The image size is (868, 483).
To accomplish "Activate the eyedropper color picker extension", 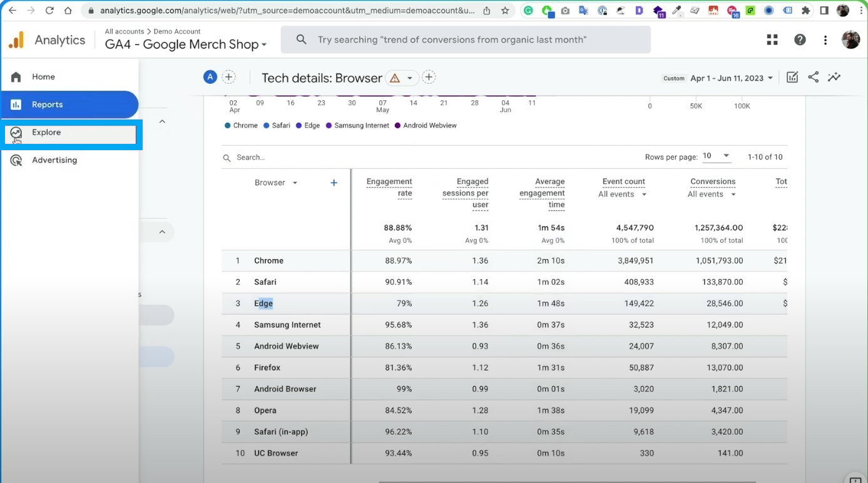I will click(677, 11).
